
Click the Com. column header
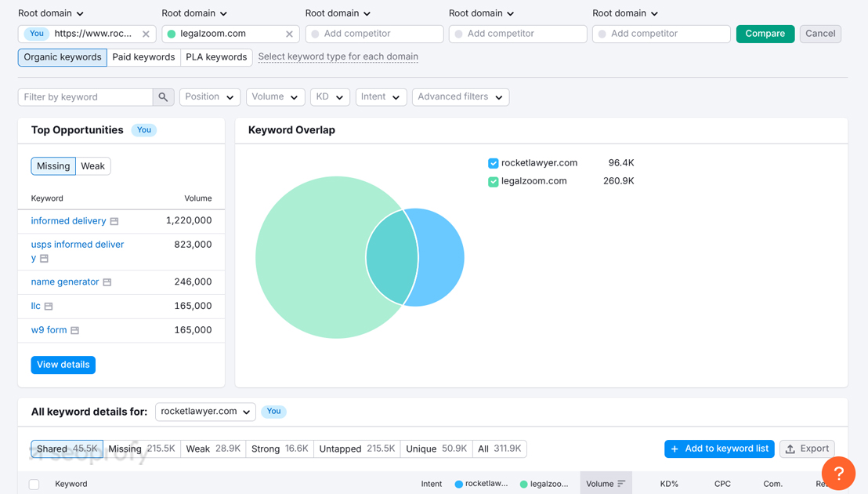pos(772,484)
